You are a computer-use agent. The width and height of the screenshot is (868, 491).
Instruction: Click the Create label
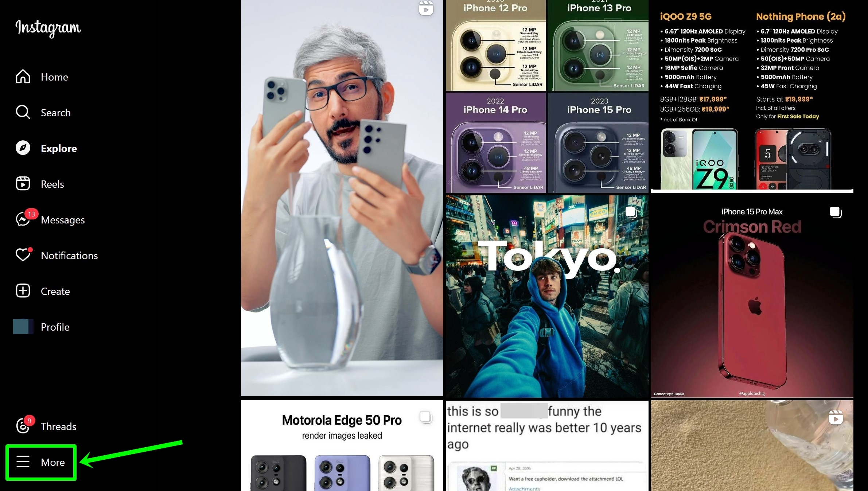(55, 291)
